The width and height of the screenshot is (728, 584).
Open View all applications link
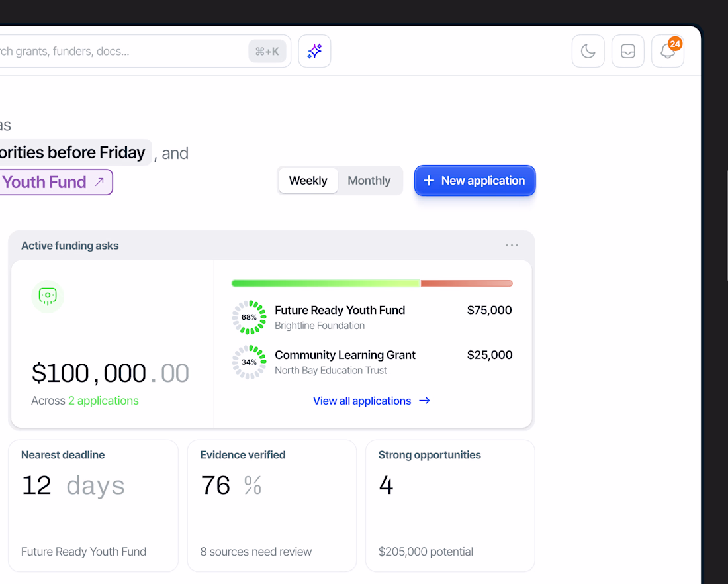[371, 401]
